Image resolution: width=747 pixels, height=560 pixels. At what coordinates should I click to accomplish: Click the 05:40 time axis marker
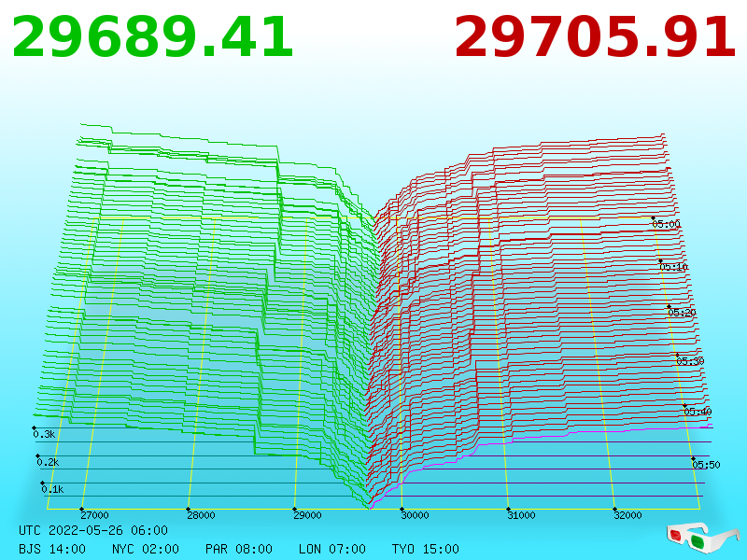pos(698,412)
